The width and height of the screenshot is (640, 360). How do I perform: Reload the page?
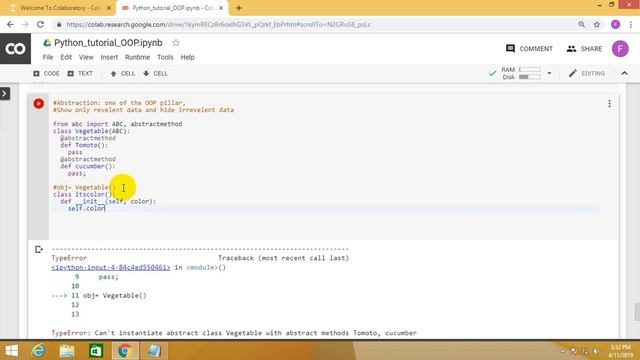pyautogui.click(x=40, y=24)
